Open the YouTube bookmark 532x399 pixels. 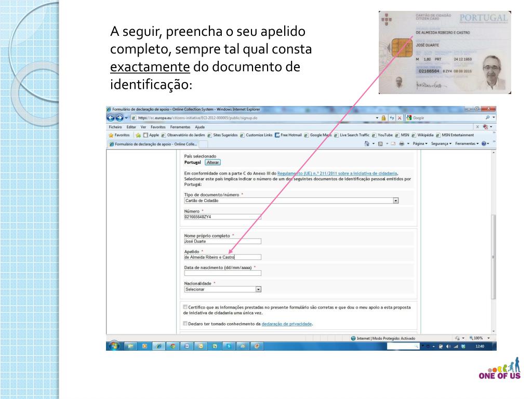coord(382,135)
